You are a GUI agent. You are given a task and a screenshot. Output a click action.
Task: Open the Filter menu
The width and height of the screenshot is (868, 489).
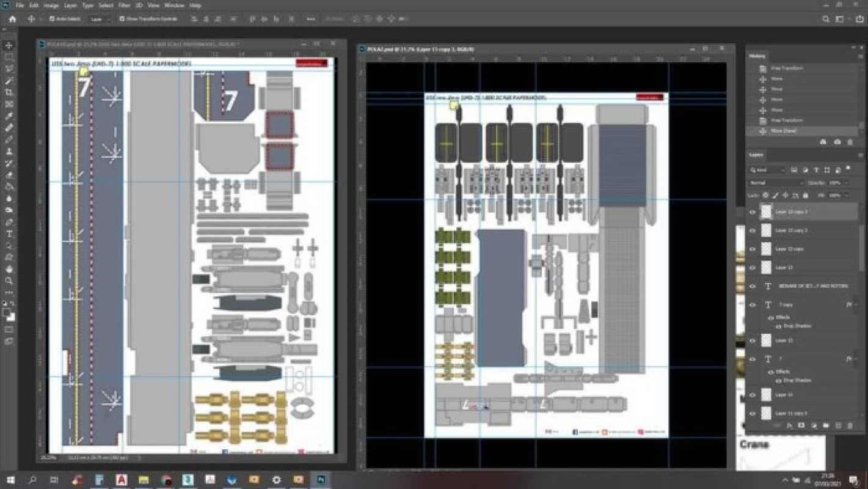[x=124, y=6]
